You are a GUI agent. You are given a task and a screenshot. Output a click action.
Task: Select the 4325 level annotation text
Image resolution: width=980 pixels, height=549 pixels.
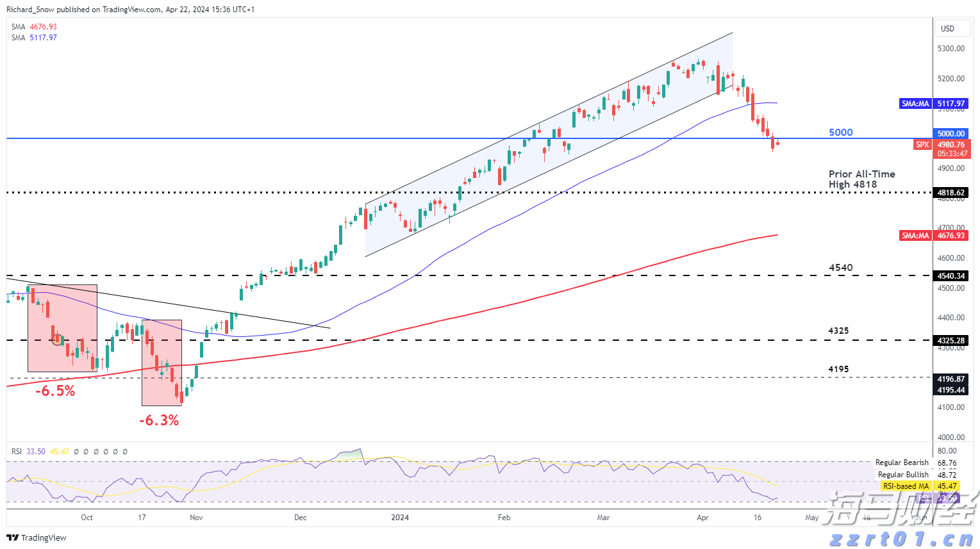[838, 331]
